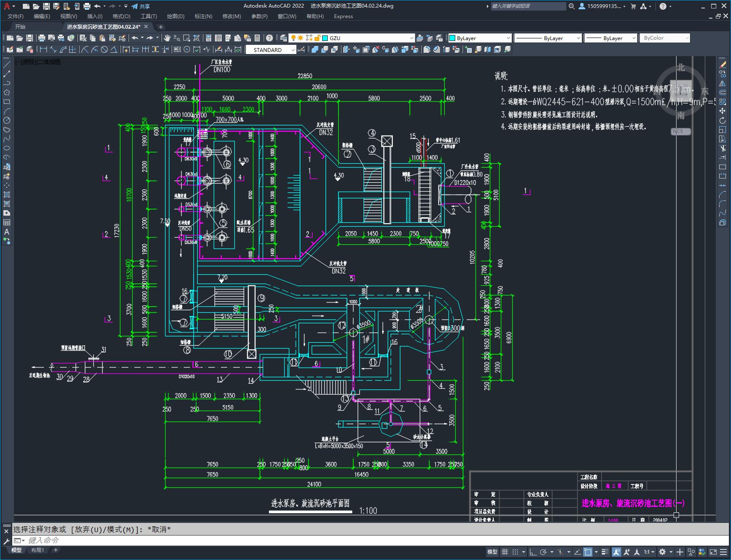Viewport: 731px width, 560px height.
Task: Expand the ByLayer lineweight dropdown
Action: [x=634, y=38]
